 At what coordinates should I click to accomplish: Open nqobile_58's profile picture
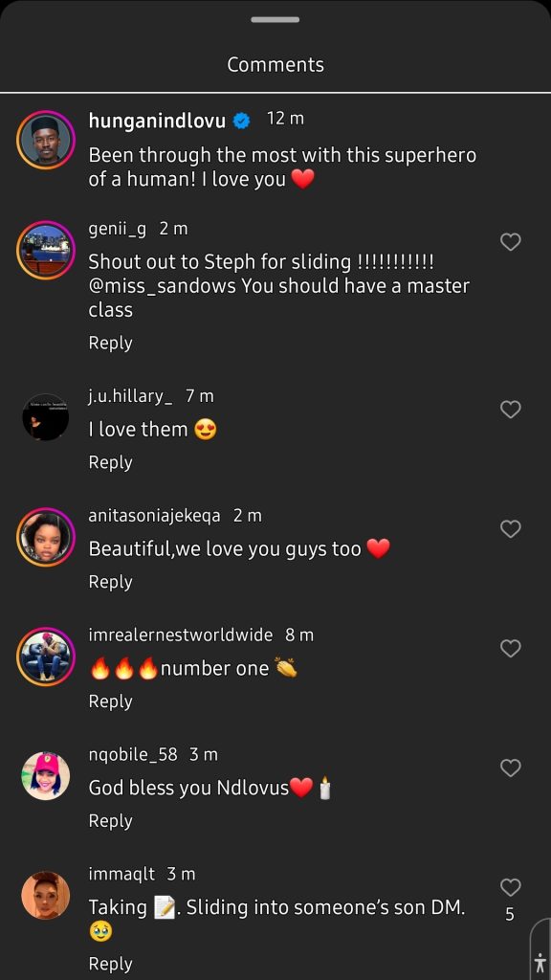click(46, 776)
